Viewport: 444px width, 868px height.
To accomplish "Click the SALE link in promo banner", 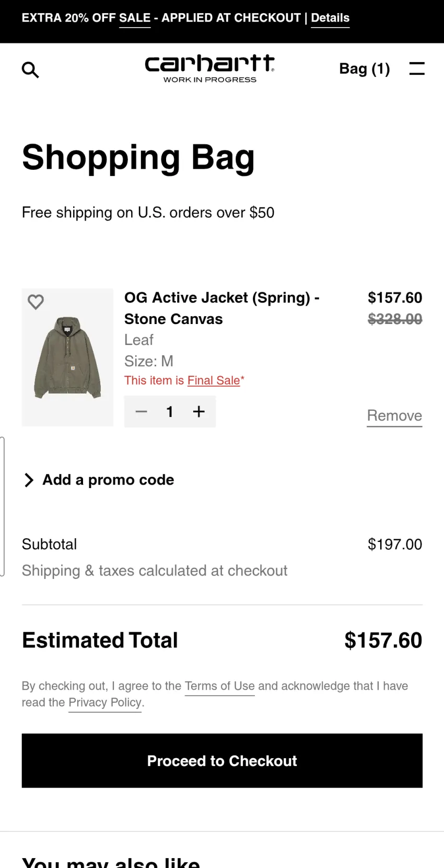I will [135, 18].
